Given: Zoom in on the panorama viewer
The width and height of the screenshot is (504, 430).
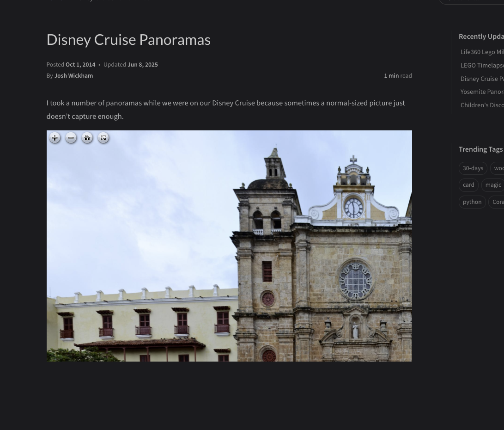Looking at the screenshot, I should point(55,138).
